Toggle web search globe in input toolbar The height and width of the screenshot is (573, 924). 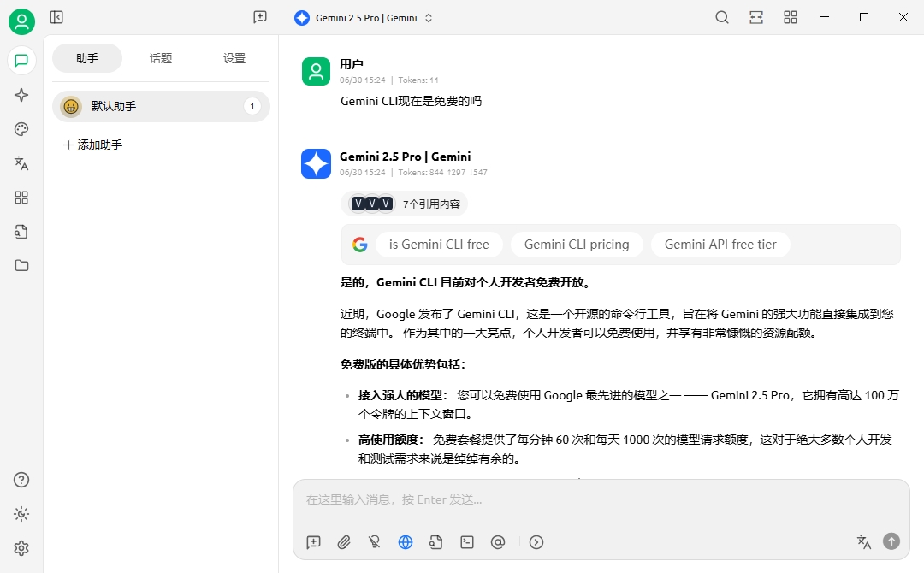tap(406, 542)
